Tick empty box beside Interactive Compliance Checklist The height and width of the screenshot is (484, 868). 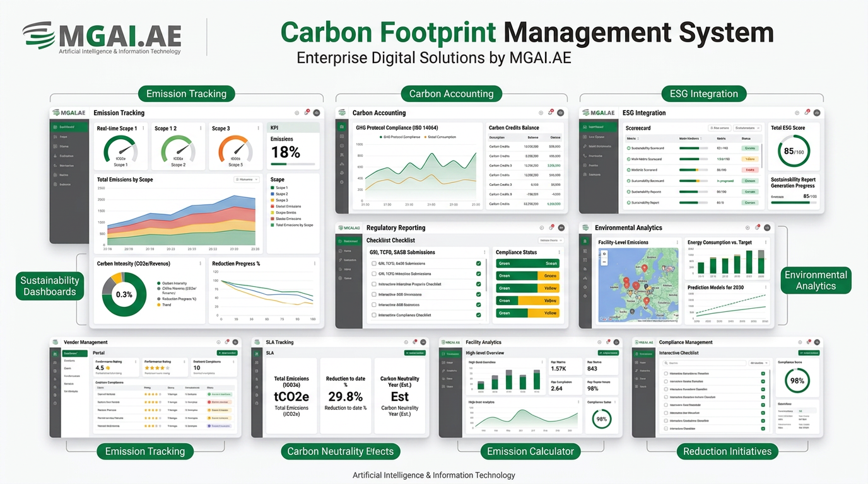pyautogui.click(x=374, y=315)
